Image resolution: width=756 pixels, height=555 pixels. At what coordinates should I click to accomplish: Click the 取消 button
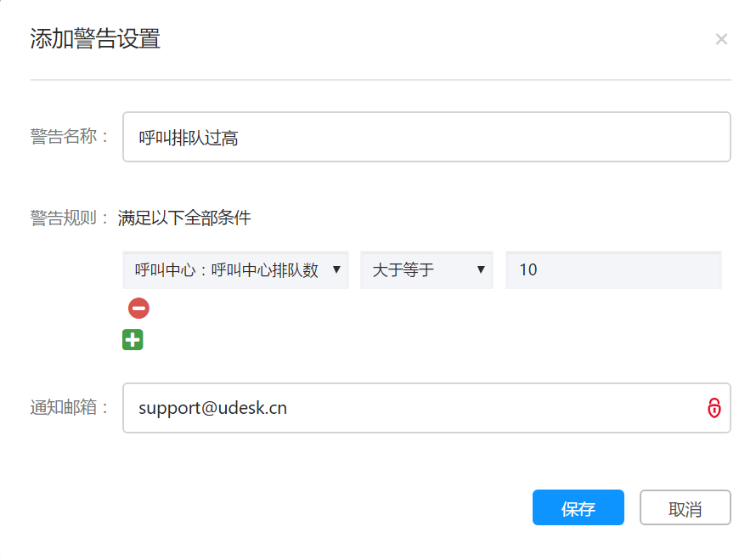click(x=685, y=507)
